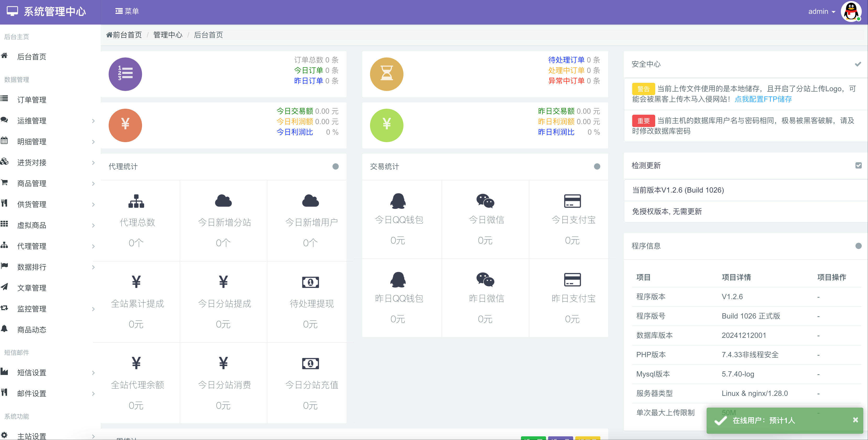Go to 前台首页 breadcrumb link
Screen dimensions: 868x440
click(x=124, y=35)
